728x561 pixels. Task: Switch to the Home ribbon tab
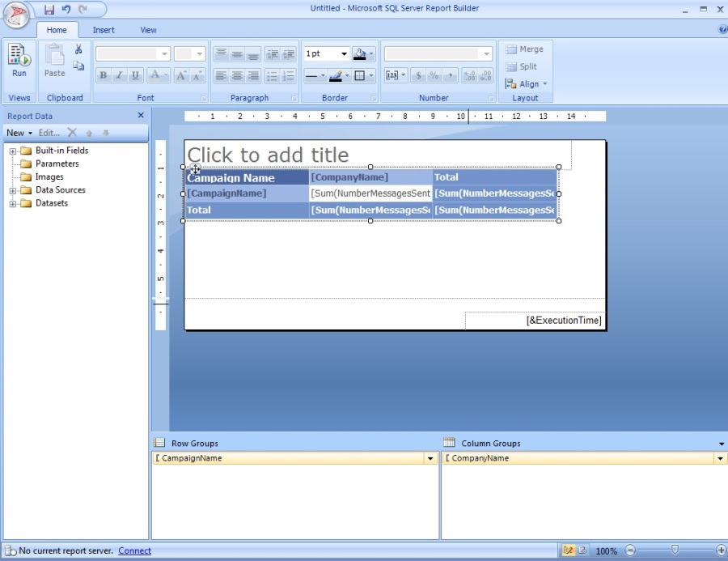click(x=57, y=30)
